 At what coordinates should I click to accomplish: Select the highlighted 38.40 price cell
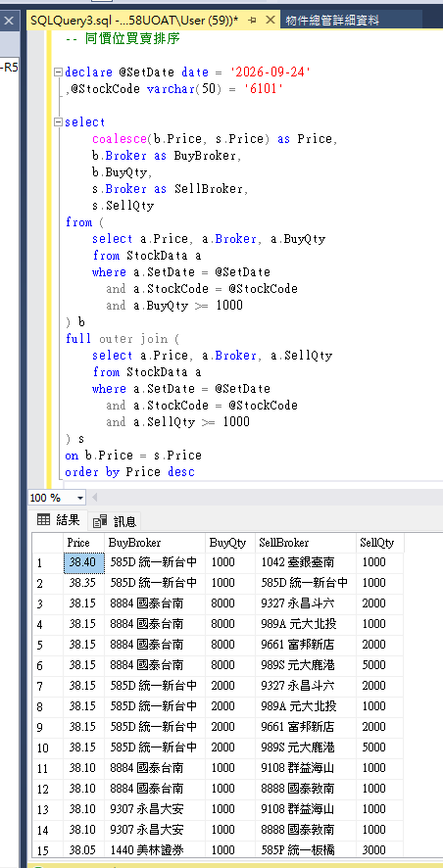(x=83, y=562)
